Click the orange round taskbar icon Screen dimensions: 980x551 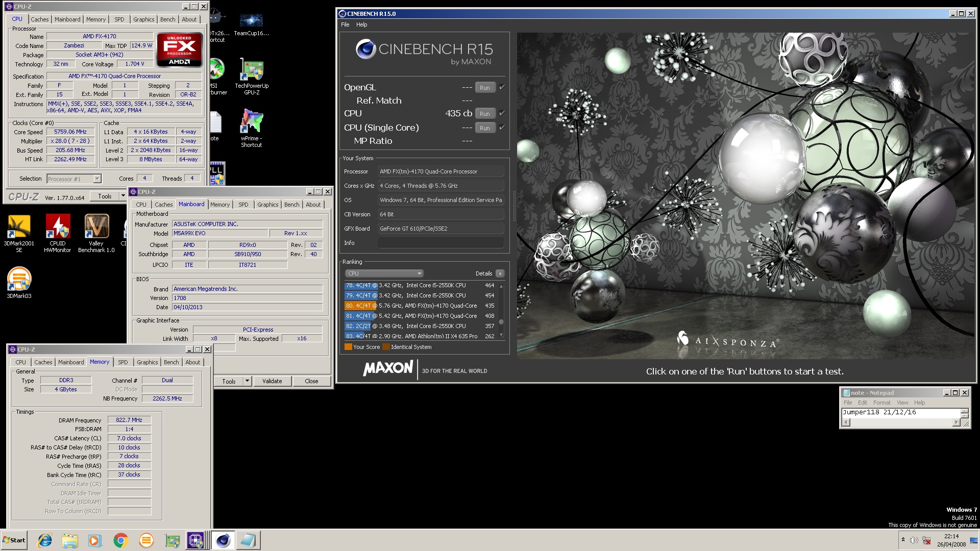click(146, 540)
